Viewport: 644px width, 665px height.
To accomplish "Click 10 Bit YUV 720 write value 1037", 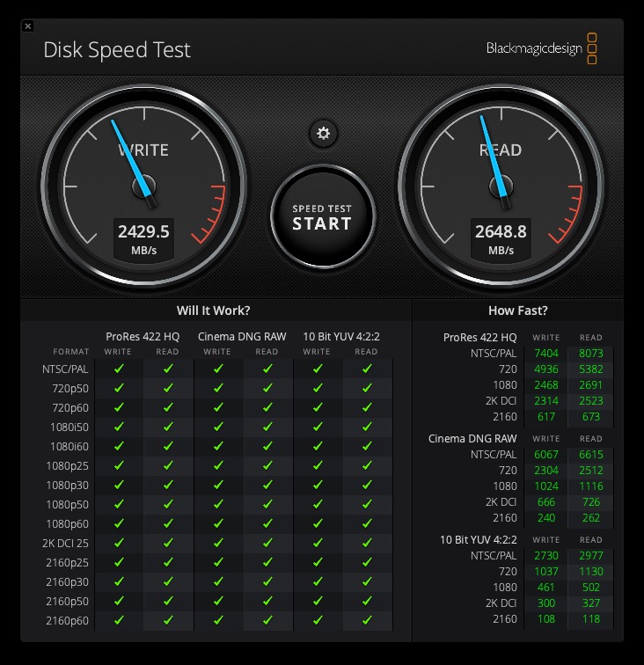I will point(546,572).
